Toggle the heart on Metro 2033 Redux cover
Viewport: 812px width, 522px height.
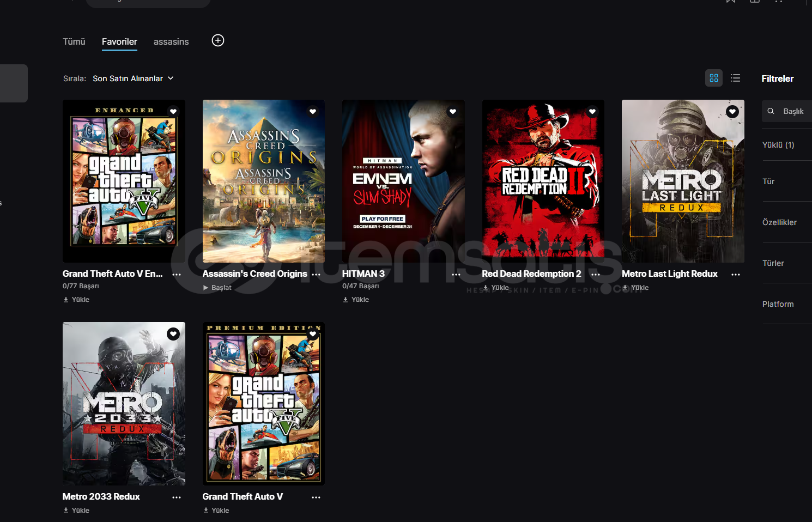pos(173,334)
